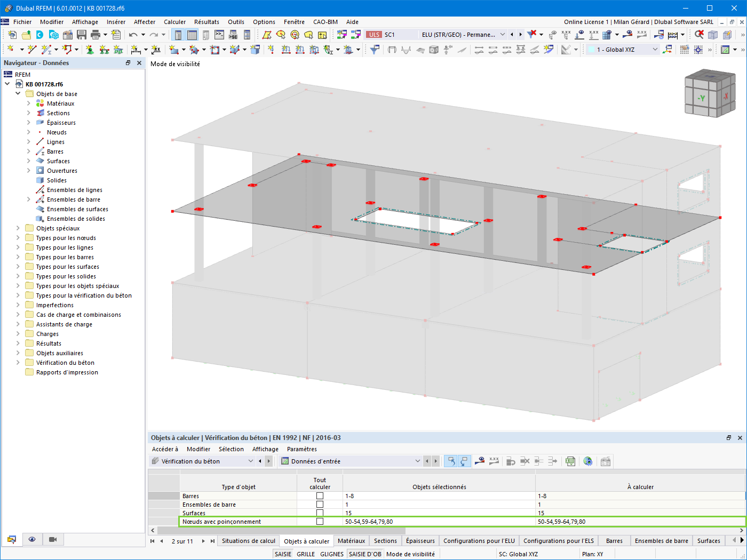Expand 'Types pour la vérification du béton' node

pos(18,295)
